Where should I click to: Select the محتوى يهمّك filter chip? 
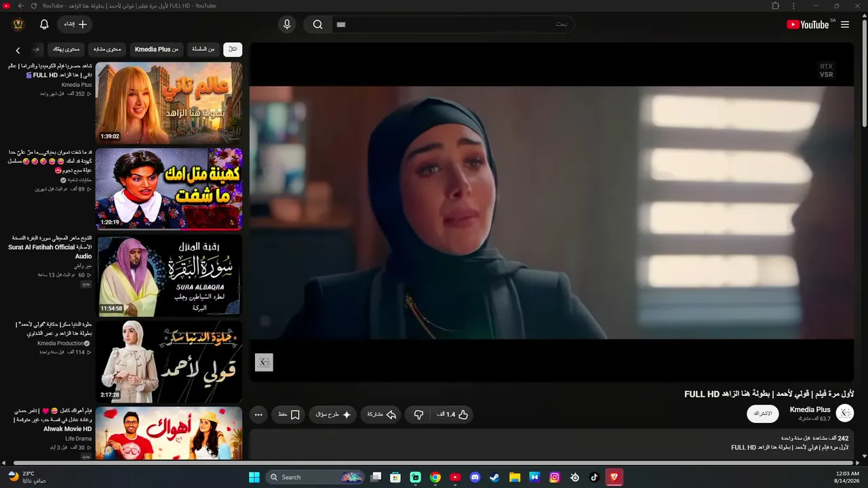pos(66,49)
